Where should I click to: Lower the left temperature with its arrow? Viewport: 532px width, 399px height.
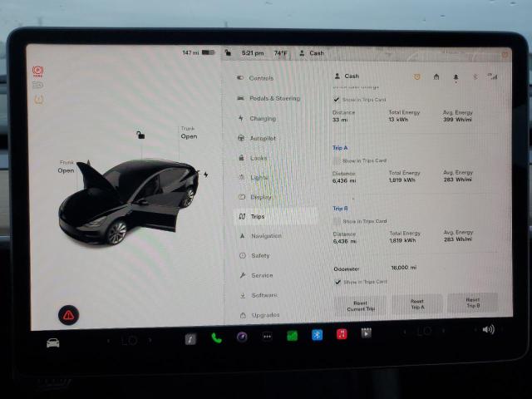tap(109, 341)
